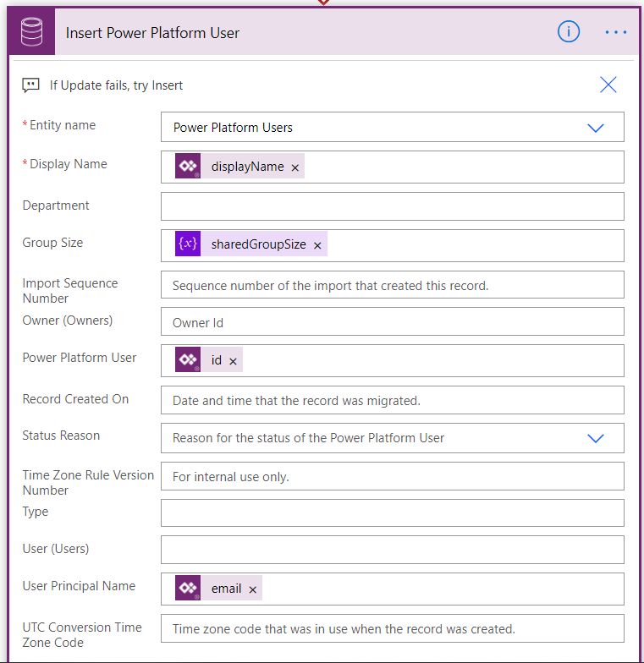Click the Department label
The width and height of the screenshot is (644, 663).
(56, 205)
